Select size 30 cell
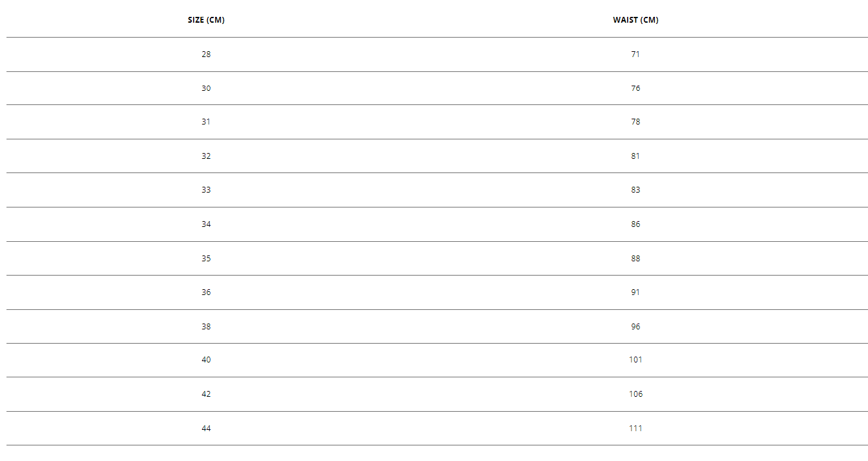868x461 pixels. [206, 88]
